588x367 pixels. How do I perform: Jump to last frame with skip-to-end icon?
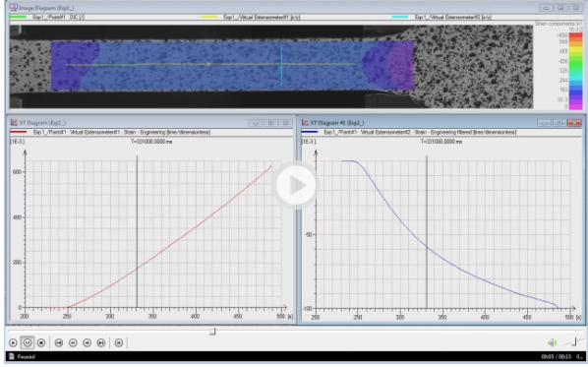[x=101, y=342]
